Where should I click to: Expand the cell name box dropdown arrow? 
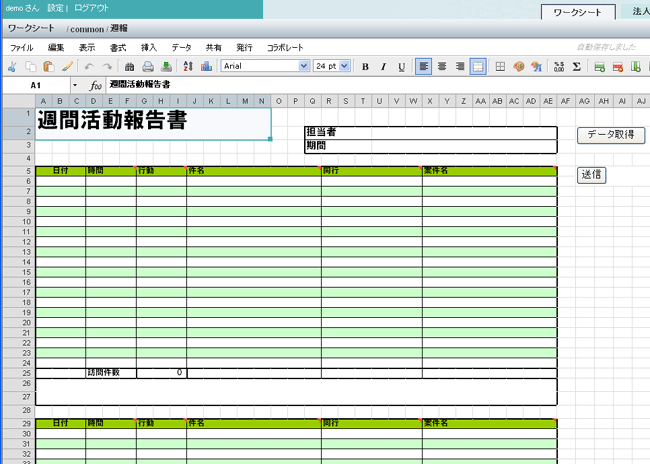(73, 85)
